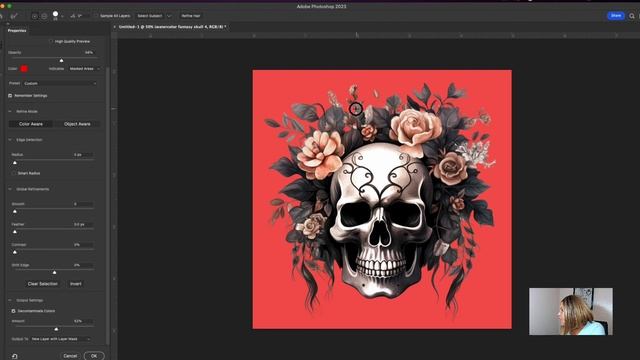Click the reset workspace icon at panel bottom-left

point(14,356)
